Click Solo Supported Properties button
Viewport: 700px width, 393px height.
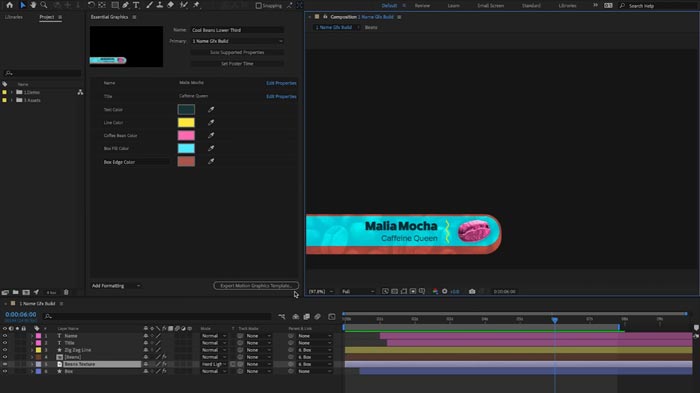pos(237,52)
